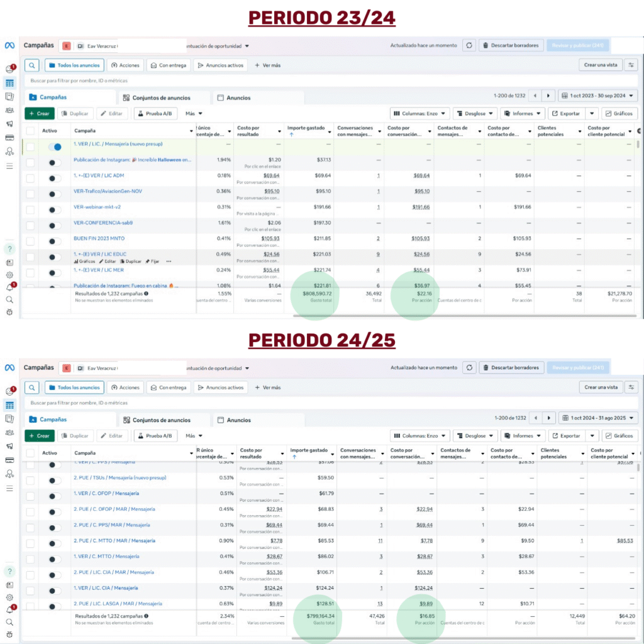Click the green Crear button in Periodo 23/24 panel
The image size is (644, 644).
(x=39, y=114)
